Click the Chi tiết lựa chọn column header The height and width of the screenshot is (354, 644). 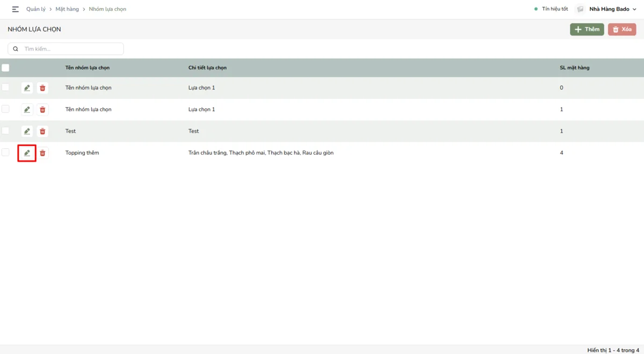208,68
